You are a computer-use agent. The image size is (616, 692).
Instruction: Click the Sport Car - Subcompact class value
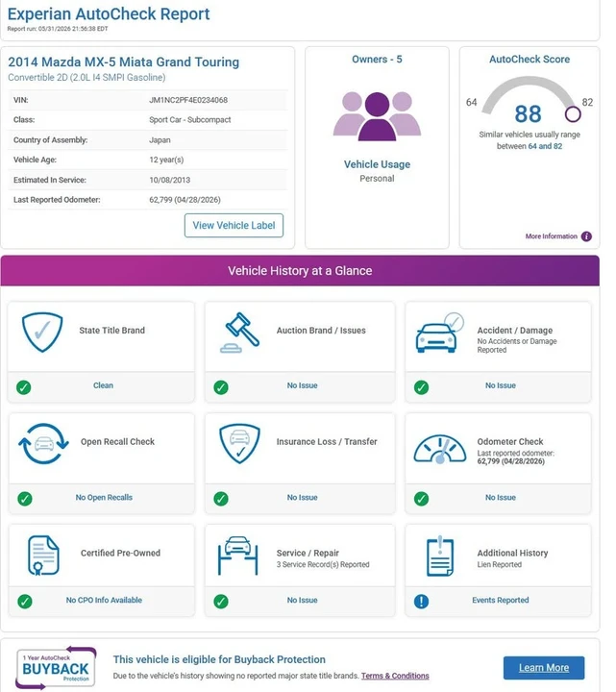tap(190, 120)
